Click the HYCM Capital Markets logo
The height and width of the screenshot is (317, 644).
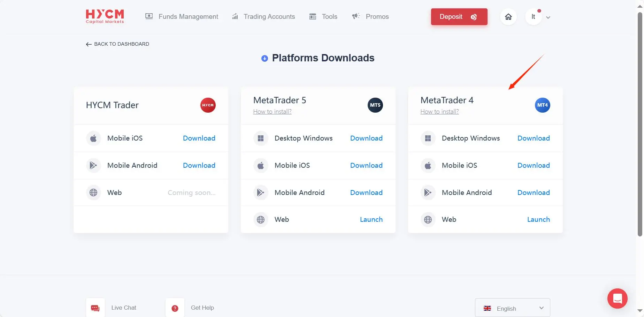(105, 16)
